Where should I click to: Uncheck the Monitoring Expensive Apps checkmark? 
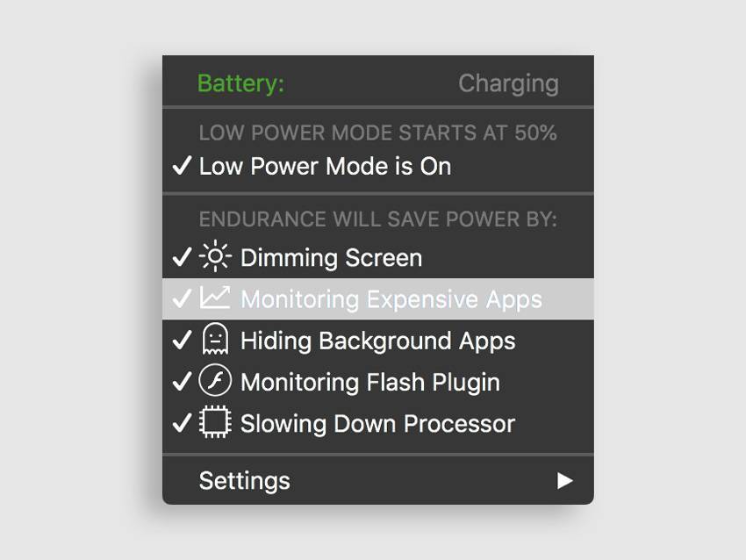click(182, 298)
